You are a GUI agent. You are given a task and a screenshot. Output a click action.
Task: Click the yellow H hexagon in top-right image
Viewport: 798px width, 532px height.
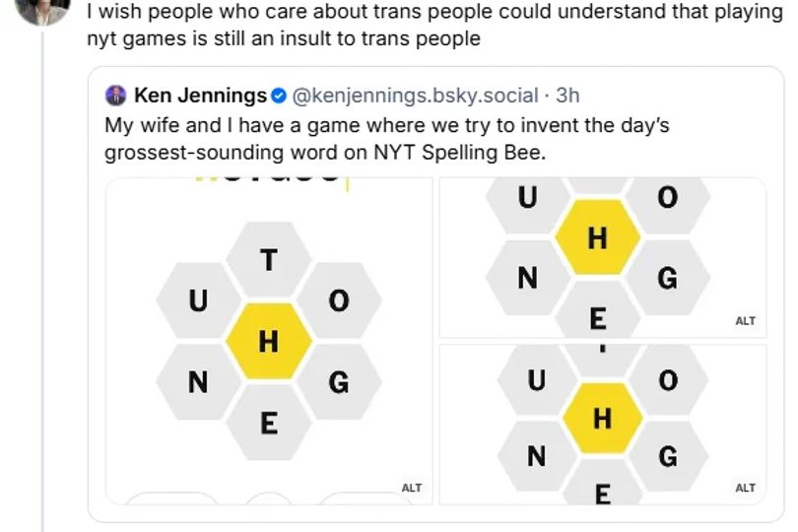pos(597,237)
